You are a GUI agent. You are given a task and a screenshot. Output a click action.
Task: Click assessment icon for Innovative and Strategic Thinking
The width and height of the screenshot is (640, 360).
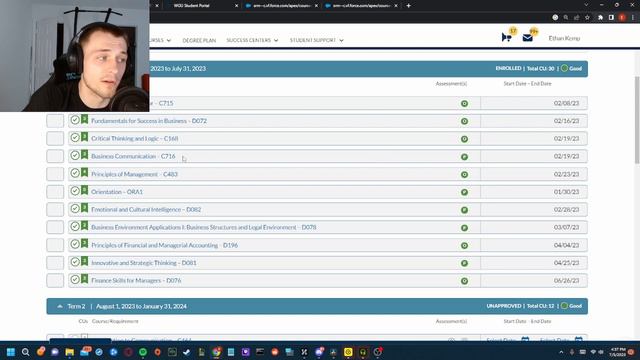(464, 263)
